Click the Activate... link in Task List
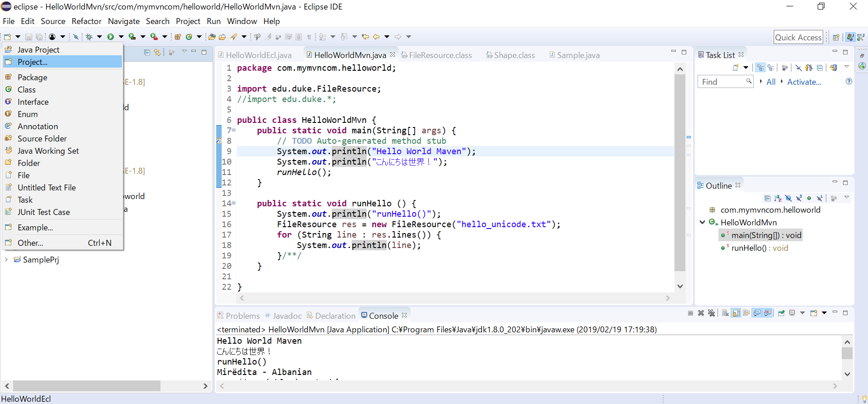The width and height of the screenshot is (868, 404). point(804,82)
